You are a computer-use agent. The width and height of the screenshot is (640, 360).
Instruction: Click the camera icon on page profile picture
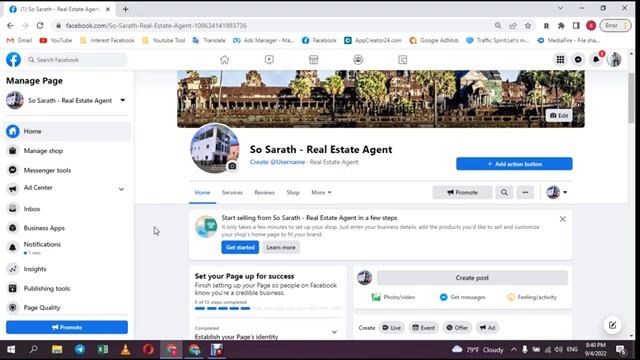click(x=232, y=166)
